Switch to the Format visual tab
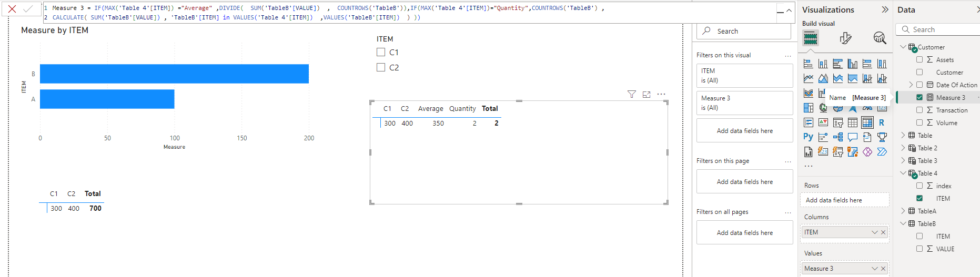This screenshot has height=277, width=980. tap(845, 38)
